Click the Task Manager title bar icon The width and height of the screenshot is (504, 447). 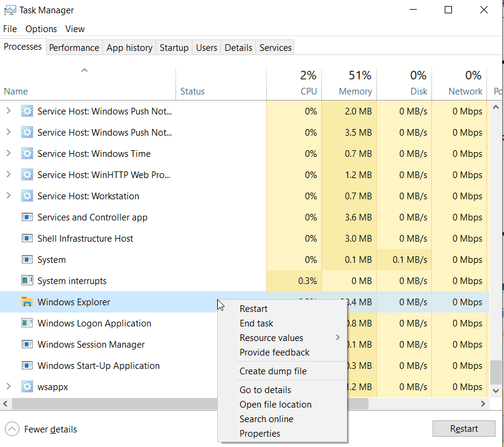[x=10, y=10]
